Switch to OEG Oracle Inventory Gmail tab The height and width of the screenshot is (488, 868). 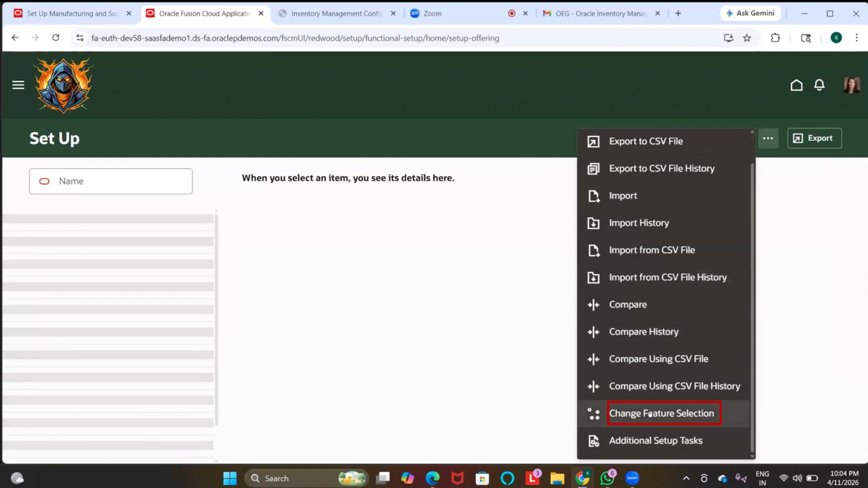click(601, 14)
